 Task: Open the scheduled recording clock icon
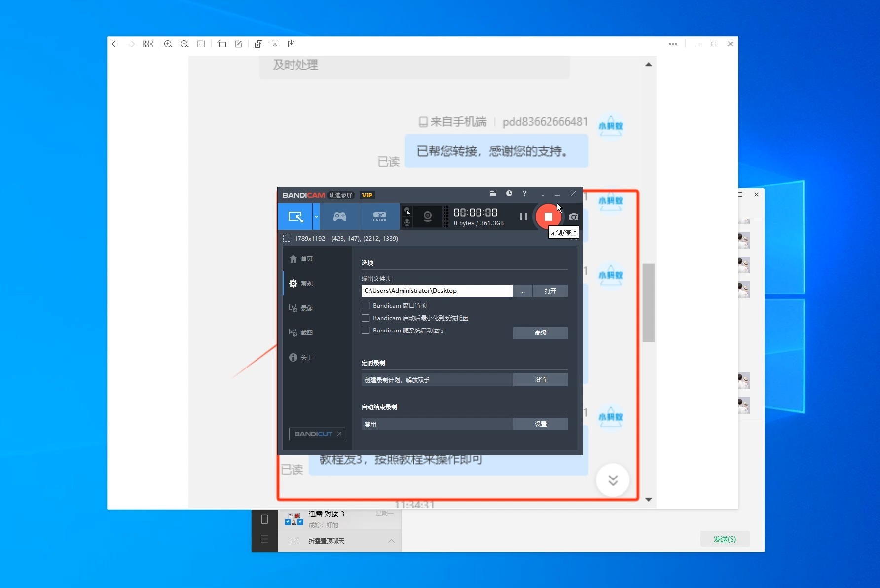point(509,194)
